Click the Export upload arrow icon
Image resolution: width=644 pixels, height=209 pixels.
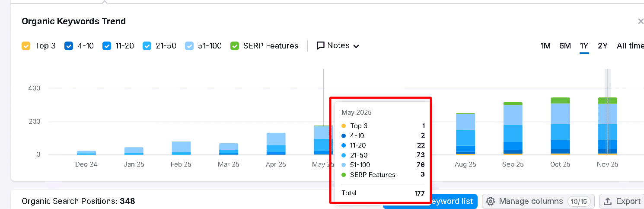[x=608, y=201]
